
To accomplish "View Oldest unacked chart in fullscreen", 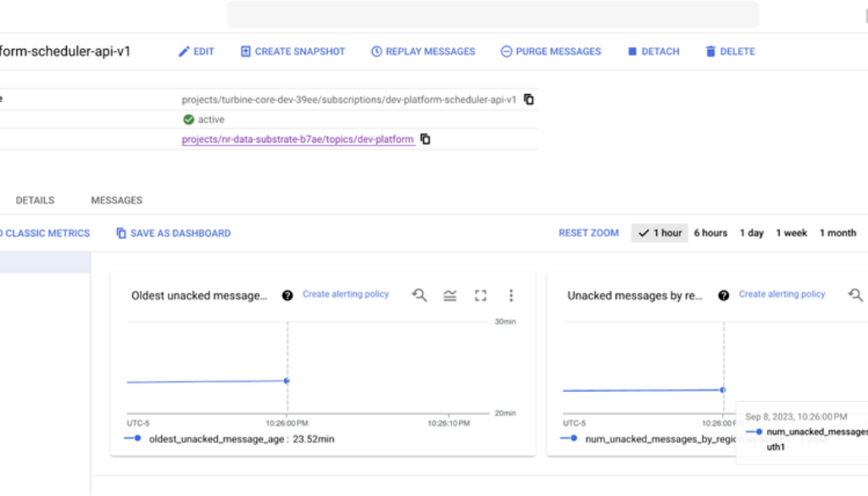I will [481, 295].
